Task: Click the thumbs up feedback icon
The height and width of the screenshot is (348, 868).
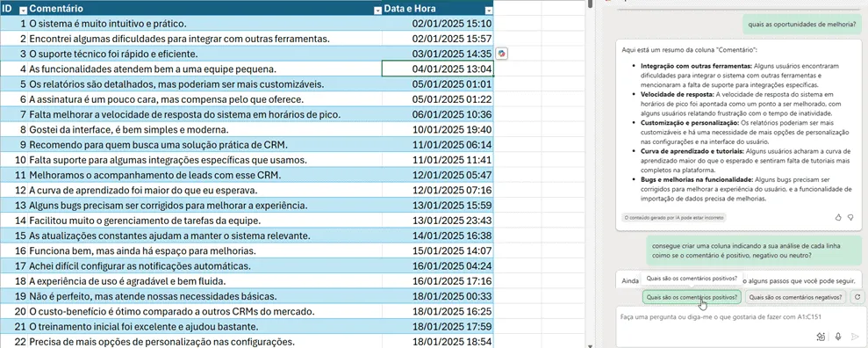Action: pos(838,218)
